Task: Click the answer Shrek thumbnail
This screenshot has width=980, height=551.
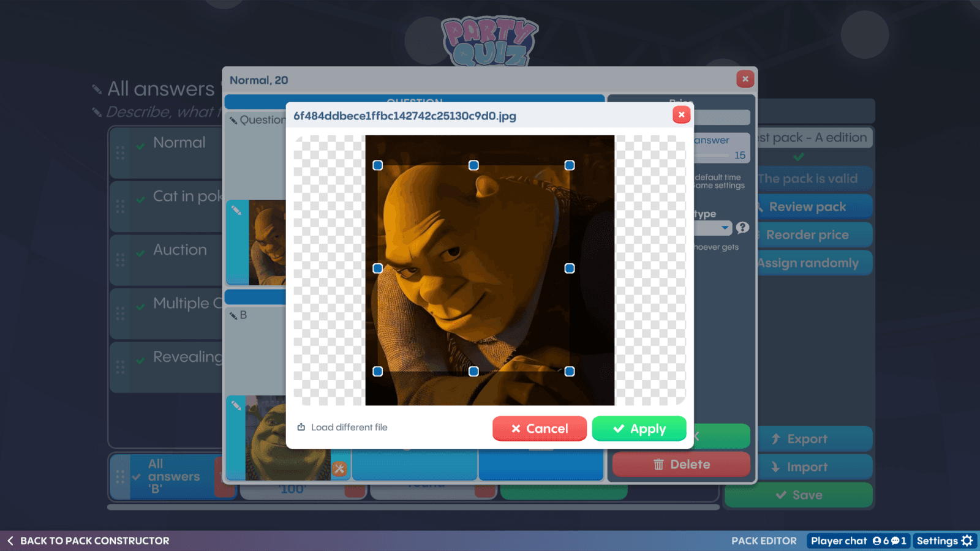Action: coord(288,438)
